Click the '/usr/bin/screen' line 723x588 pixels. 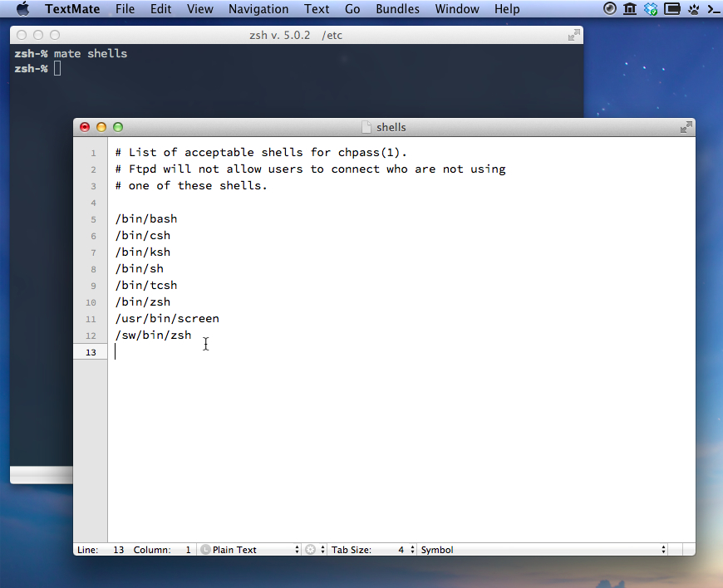pyautogui.click(x=167, y=318)
